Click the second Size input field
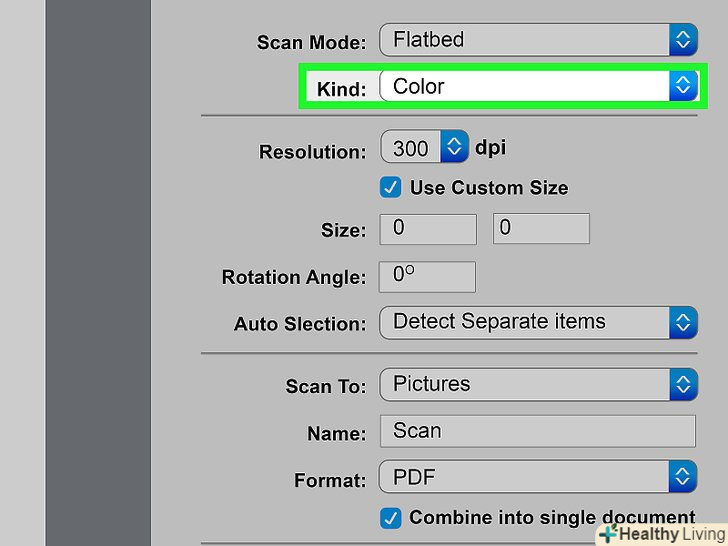This screenshot has height=546, width=728. point(541,228)
